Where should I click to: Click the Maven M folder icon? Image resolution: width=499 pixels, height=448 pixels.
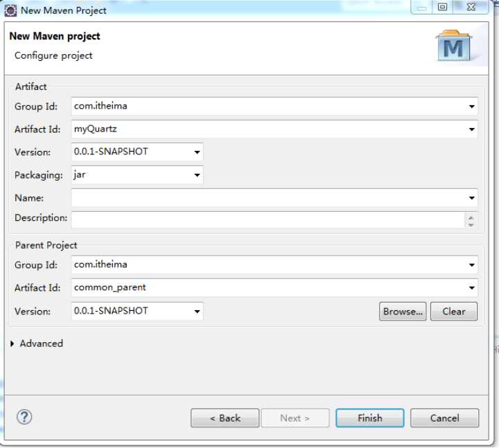pos(453,46)
